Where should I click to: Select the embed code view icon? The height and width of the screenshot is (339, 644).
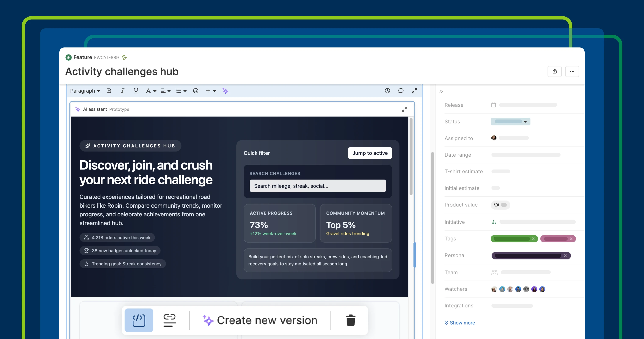(x=139, y=320)
